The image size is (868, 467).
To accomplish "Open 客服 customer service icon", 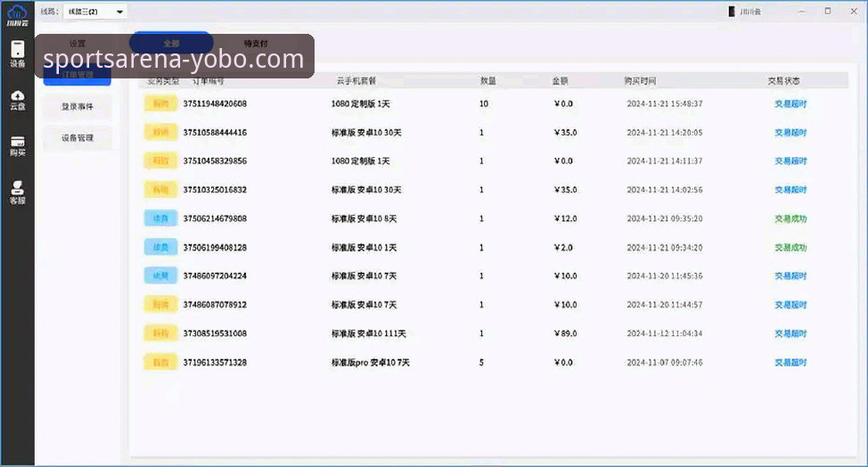I will click(18, 192).
